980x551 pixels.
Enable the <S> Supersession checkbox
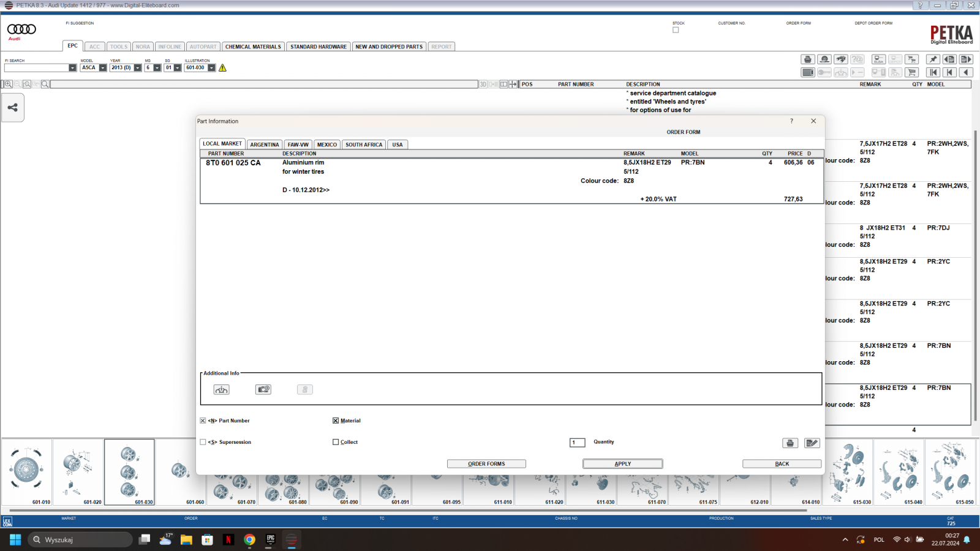point(203,442)
